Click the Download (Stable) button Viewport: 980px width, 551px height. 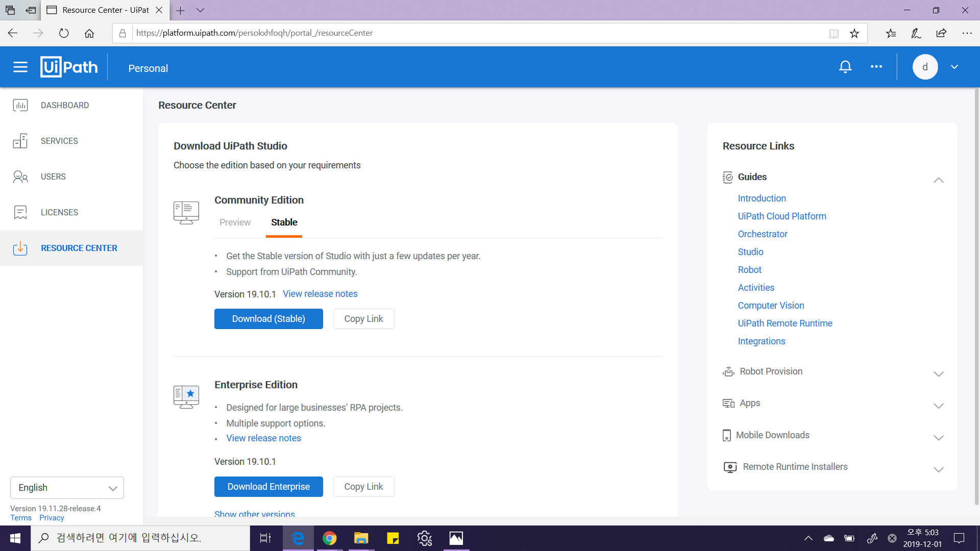268,319
